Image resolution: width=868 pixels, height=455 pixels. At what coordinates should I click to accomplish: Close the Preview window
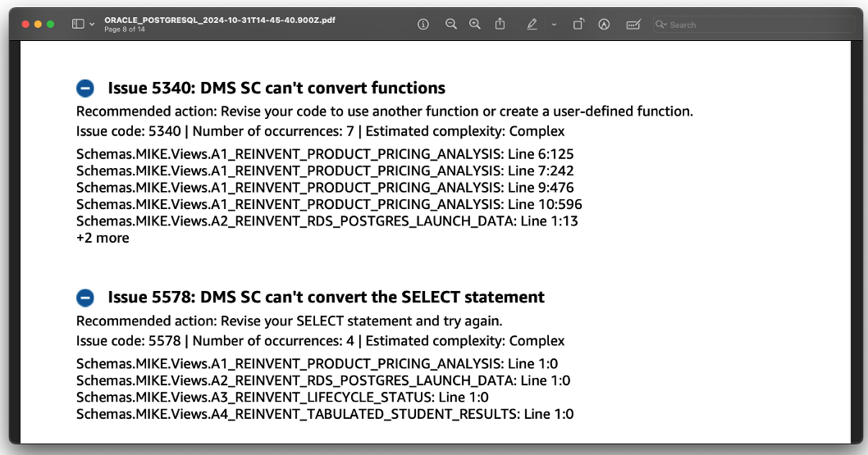[25, 25]
